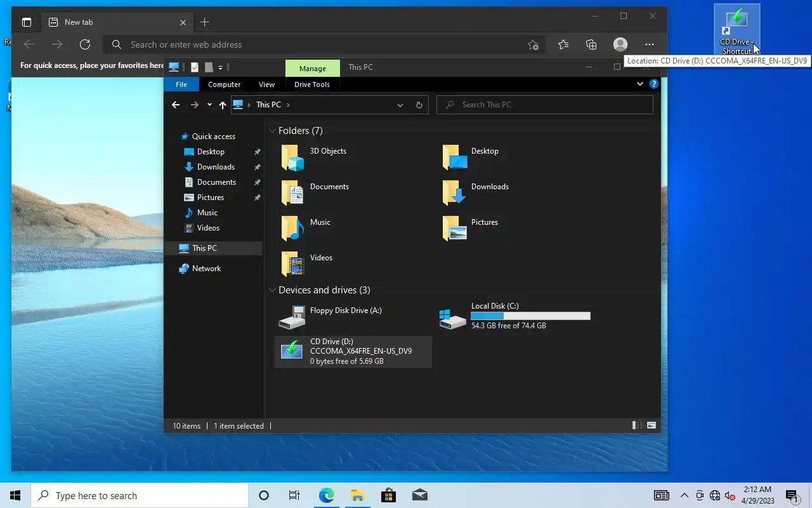
Task: Select the 3D Objects folder icon
Action: click(292, 158)
